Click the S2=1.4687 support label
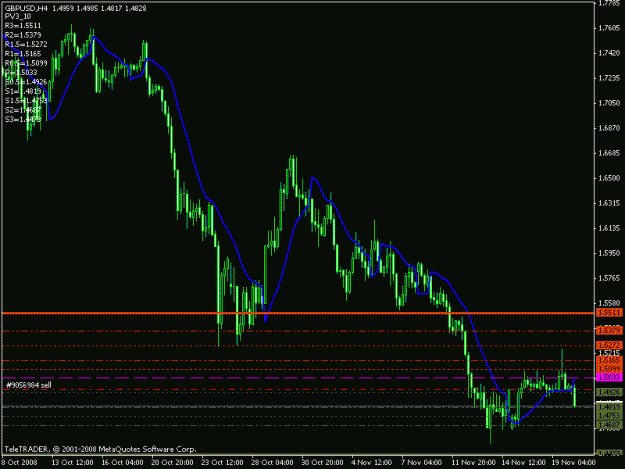Image resolution: width=625 pixels, height=469 pixels. 23,110
